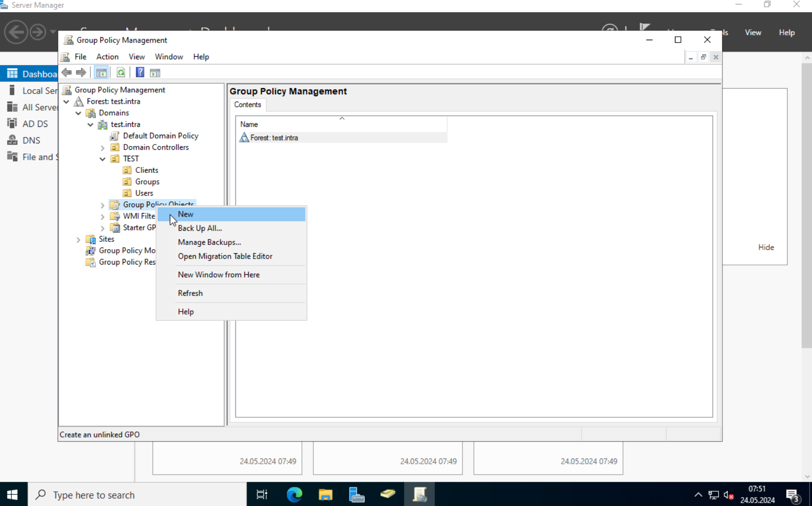Click the Refresh toolbar icon
This screenshot has width=812, height=506.
click(121, 72)
